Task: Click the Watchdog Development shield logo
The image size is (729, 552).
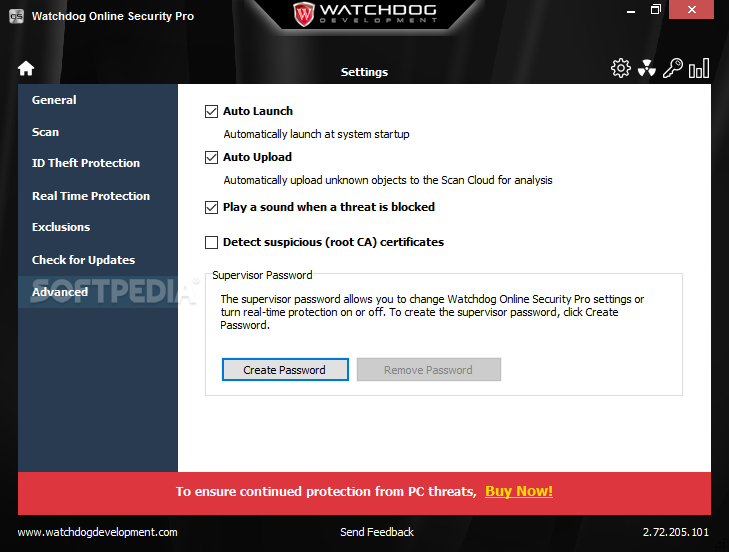Action: click(304, 14)
